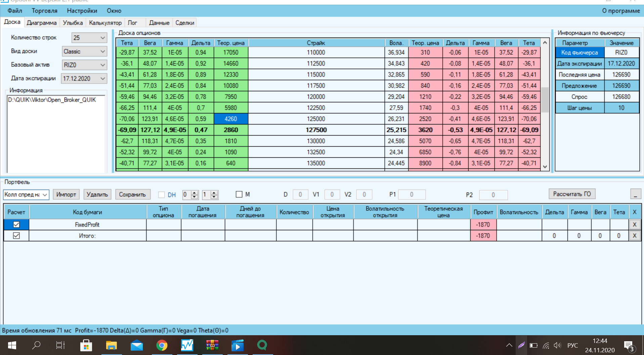Launch Microsoft Store from the taskbar
The height and width of the screenshot is (355, 644).
(x=86, y=345)
